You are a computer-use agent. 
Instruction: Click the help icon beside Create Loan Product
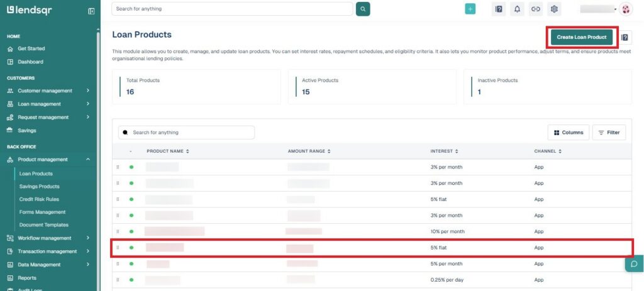click(x=625, y=37)
